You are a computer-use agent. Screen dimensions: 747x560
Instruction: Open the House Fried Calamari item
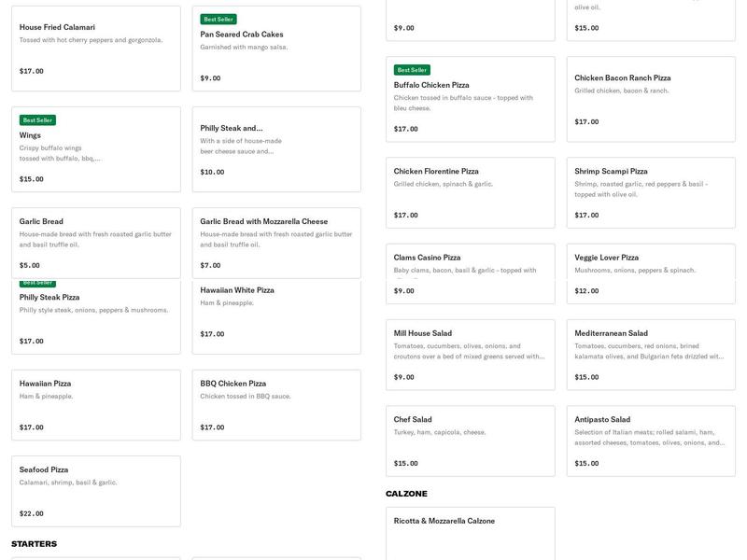coord(95,49)
